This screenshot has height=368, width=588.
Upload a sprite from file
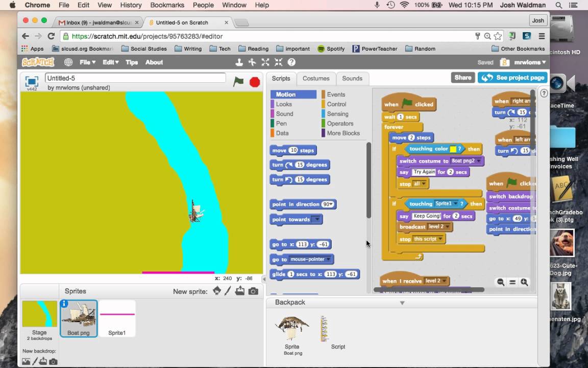[x=240, y=291]
